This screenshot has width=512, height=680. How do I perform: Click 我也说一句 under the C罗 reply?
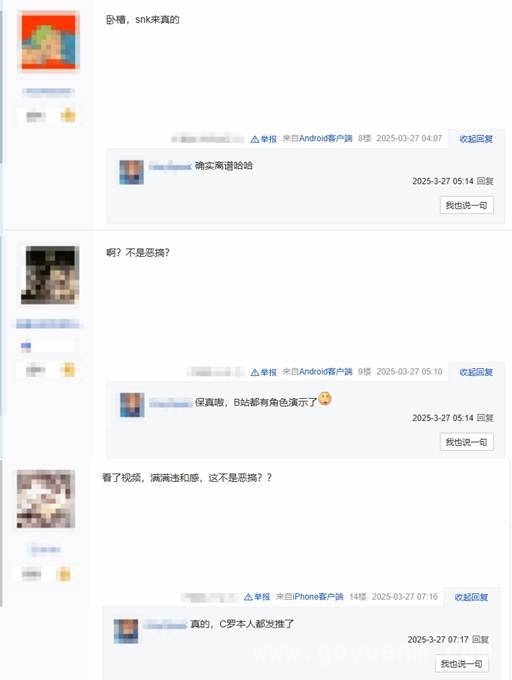click(462, 664)
